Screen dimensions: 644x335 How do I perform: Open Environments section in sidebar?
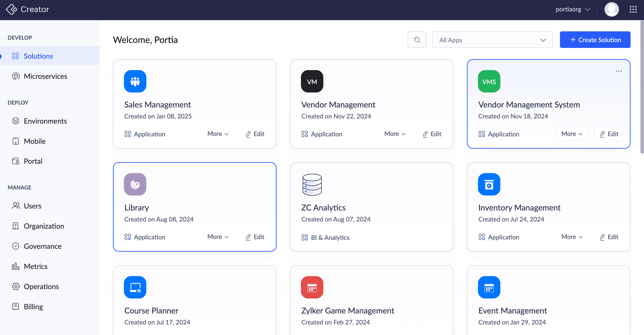tap(45, 121)
